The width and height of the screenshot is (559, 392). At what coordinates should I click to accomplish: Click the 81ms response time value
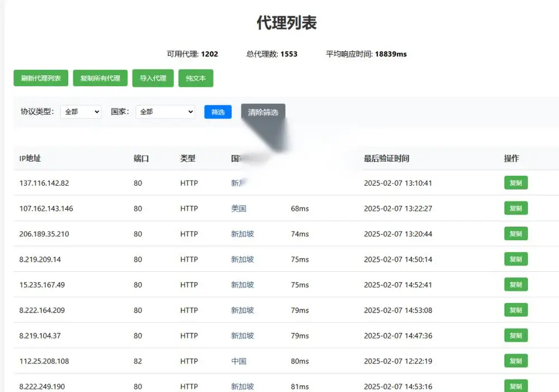coord(300,386)
